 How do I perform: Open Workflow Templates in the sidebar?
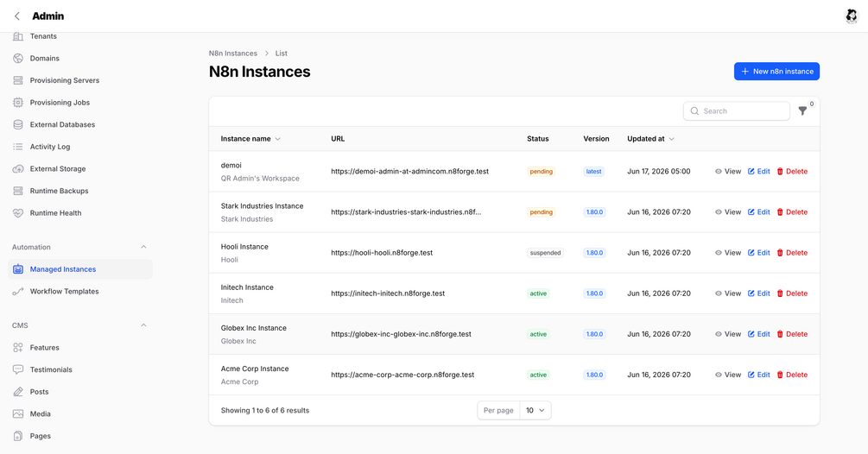(x=64, y=292)
